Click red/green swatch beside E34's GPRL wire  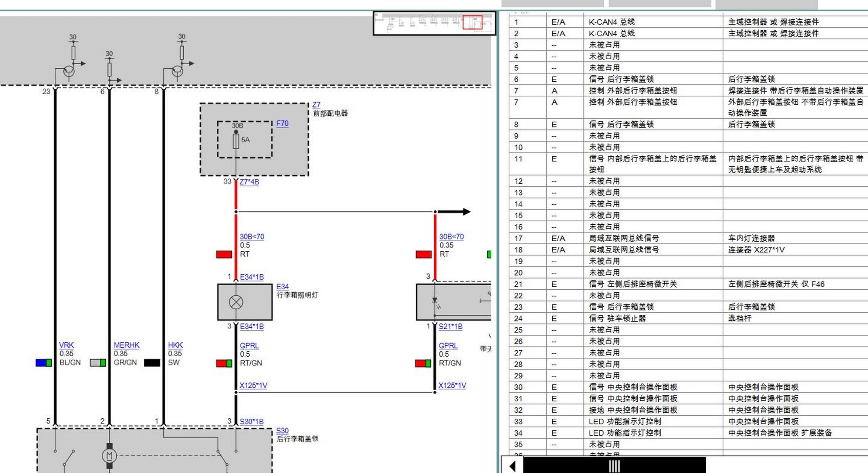(224, 363)
